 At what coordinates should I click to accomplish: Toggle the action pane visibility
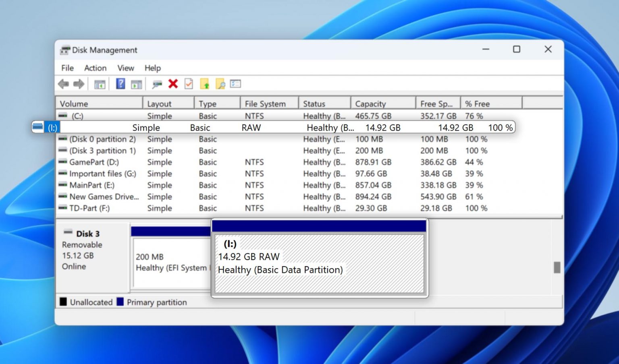136,84
